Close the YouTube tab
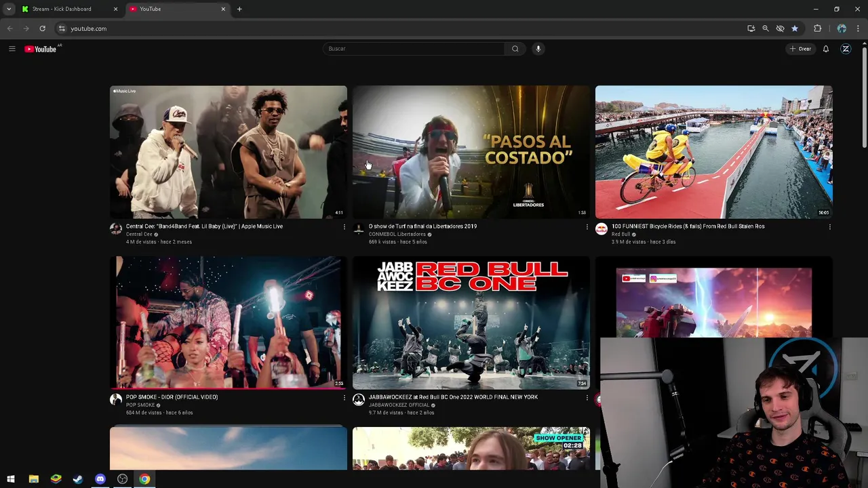This screenshot has height=488, width=868. (x=223, y=9)
